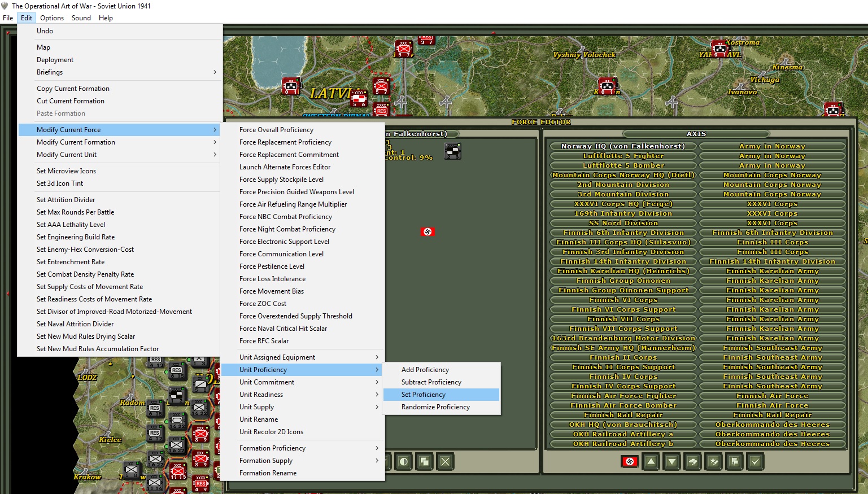Select 163rd Brandenburg Motor Division
Screen dimensions: 868x494
[623, 338]
